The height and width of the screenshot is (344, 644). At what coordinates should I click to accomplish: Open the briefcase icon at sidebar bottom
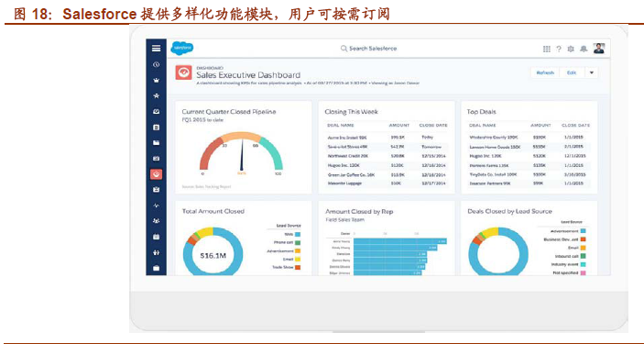156,268
